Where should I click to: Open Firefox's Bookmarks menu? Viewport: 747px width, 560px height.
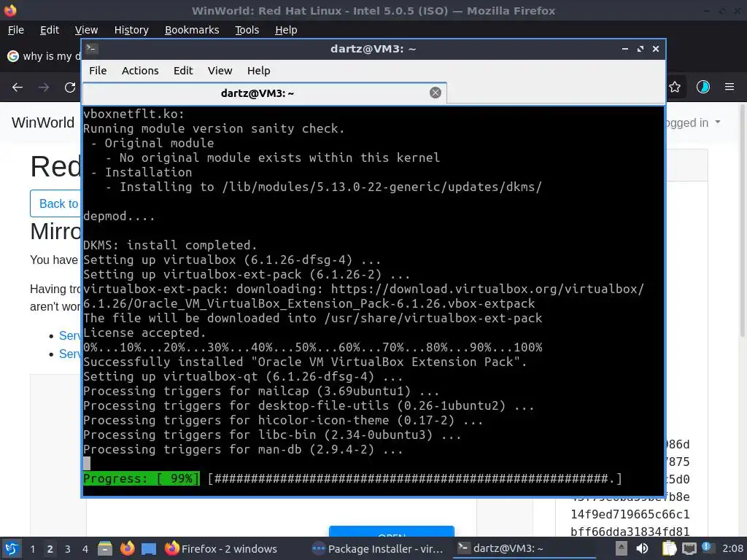coord(192,30)
